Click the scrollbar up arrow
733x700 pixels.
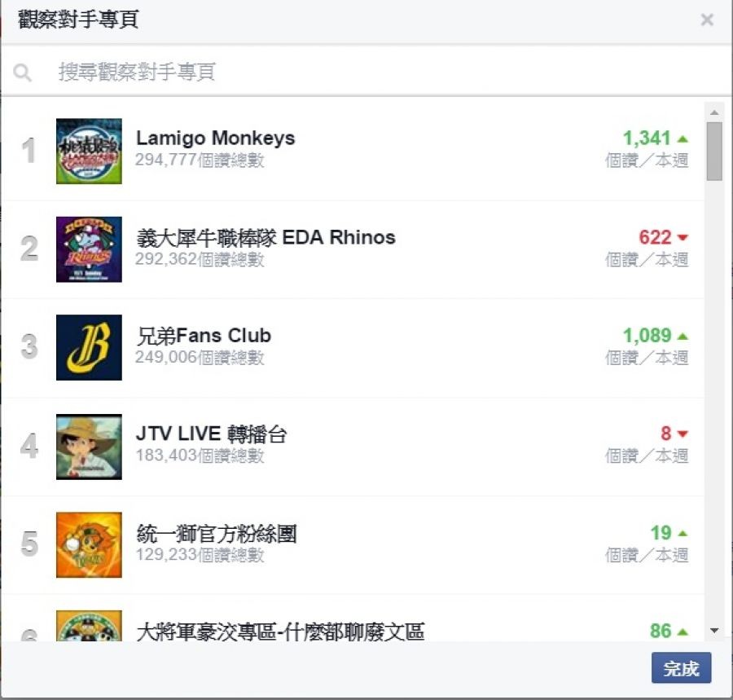click(714, 112)
